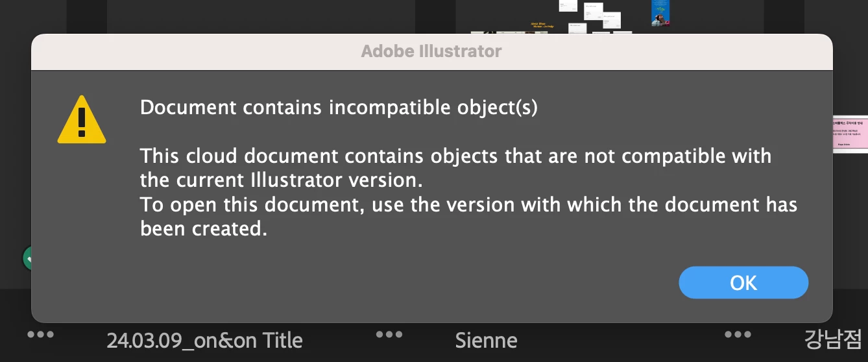
Task: Open the 강남점 cloud document
Action: tap(833, 339)
